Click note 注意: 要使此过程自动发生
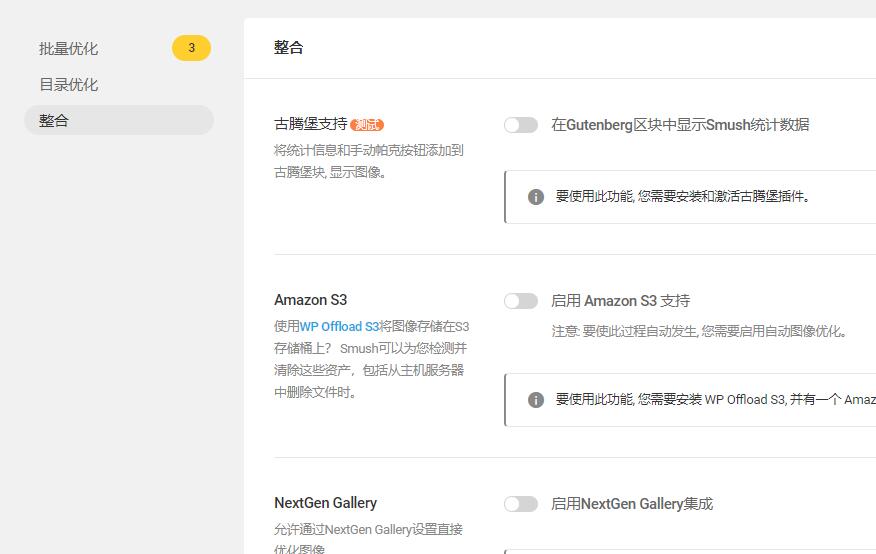The image size is (876, 554). [x=699, y=331]
